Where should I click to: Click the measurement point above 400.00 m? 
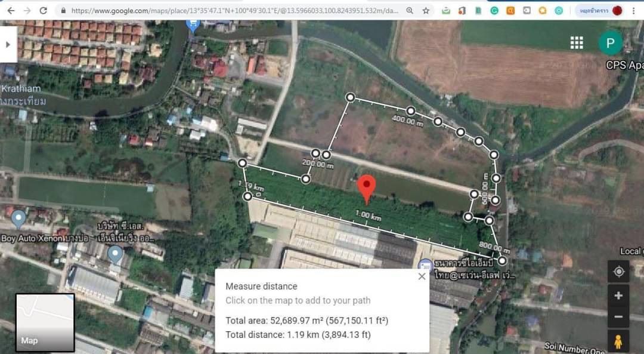[411, 110]
